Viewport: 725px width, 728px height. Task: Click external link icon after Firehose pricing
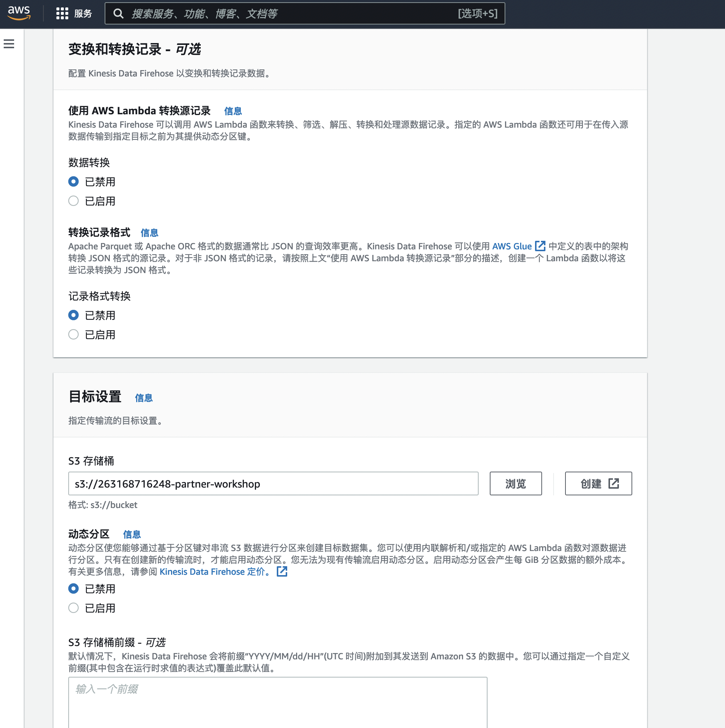(282, 571)
